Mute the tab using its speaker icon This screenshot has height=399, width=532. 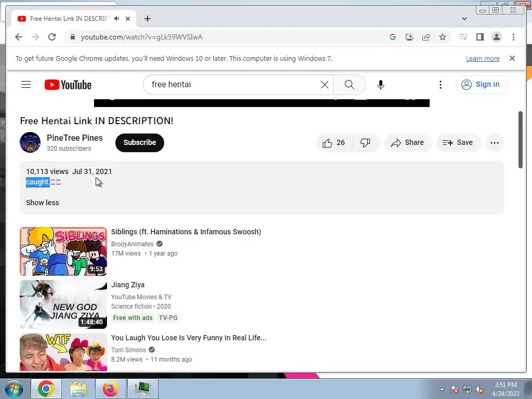point(117,19)
